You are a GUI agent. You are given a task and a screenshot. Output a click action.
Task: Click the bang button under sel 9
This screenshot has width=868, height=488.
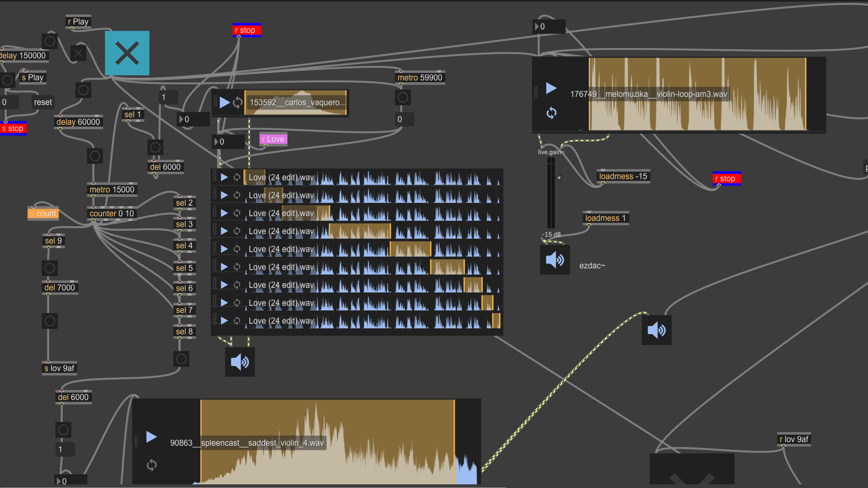pyautogui.click(x=50, y=268)
